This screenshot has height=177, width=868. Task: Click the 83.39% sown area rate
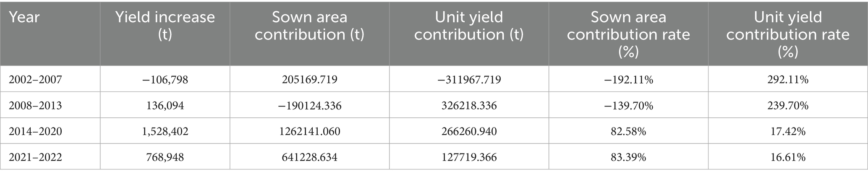coord(628,157)
